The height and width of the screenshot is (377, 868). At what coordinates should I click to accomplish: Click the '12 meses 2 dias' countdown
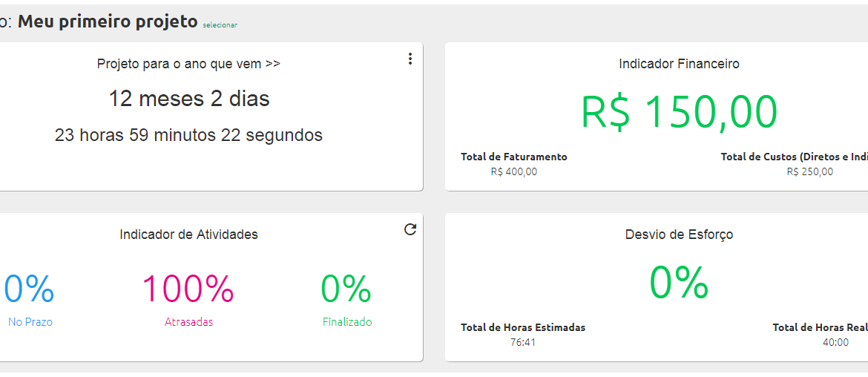click(x=188, y=99)
